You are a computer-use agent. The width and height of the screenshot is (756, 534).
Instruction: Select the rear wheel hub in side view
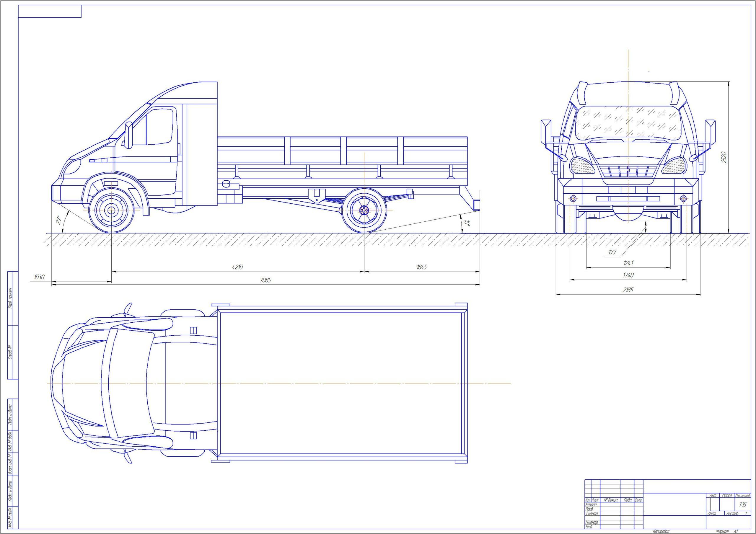[364, 210]
